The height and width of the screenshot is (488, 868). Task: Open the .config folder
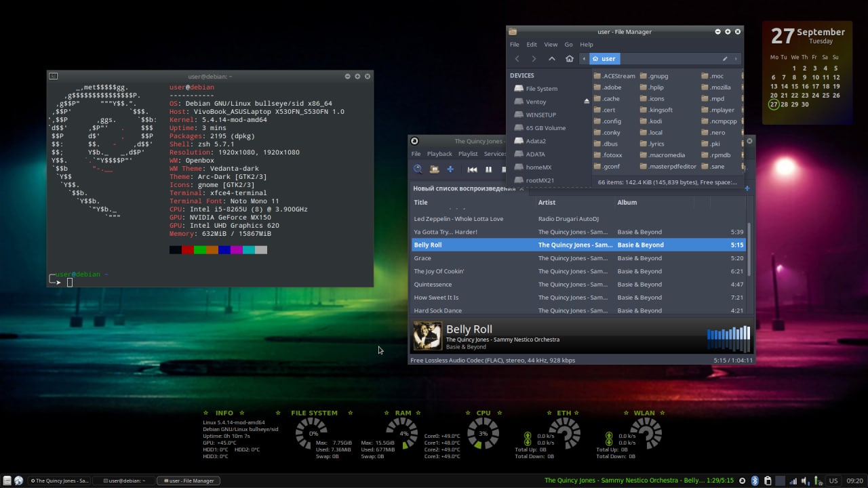point(607,121)
